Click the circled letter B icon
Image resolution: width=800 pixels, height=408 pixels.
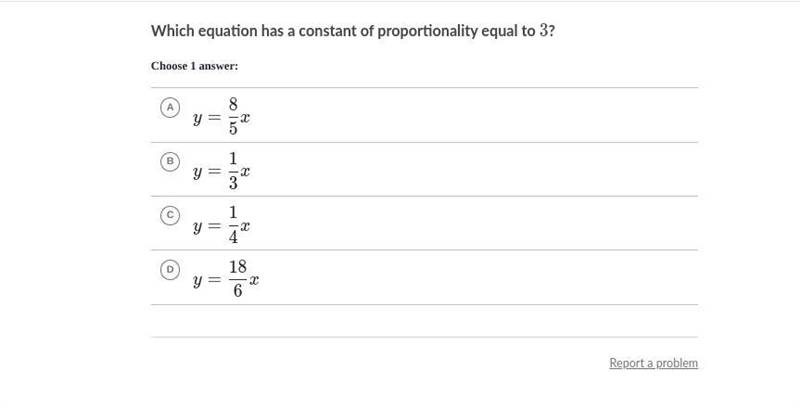(170, 162)
